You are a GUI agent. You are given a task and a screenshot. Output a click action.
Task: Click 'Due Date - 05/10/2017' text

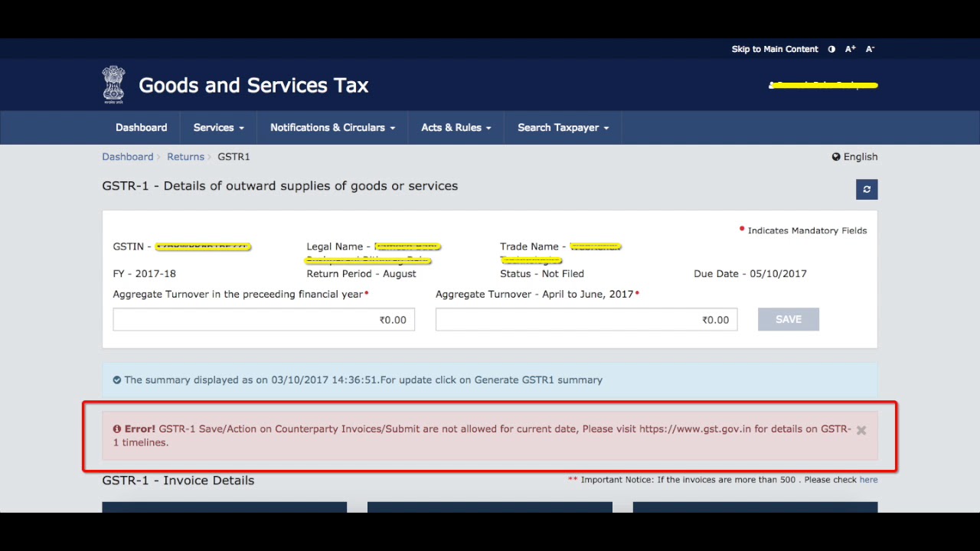point(750,273)
